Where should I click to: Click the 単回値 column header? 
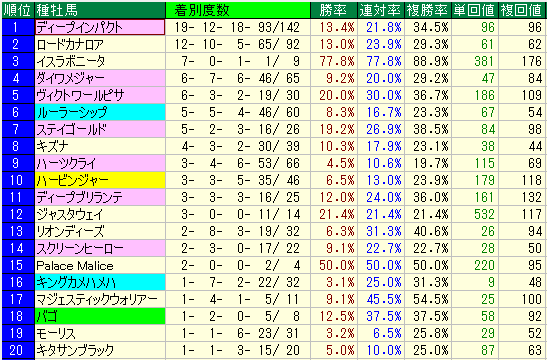tap(475, 10)
